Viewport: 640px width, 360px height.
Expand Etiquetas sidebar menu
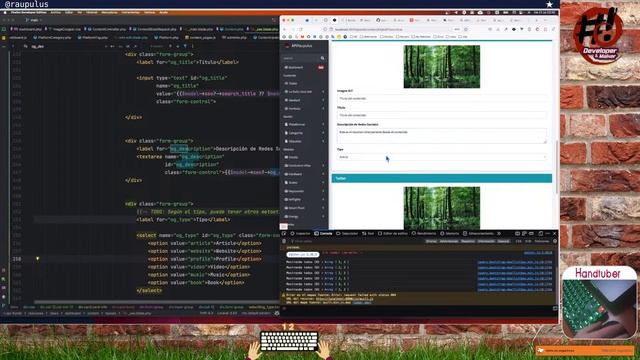click(304, 141)
